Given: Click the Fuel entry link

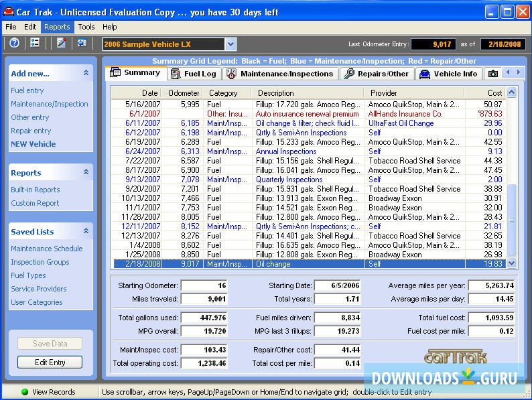Looking at the screenshot, I should pos(27,90).
